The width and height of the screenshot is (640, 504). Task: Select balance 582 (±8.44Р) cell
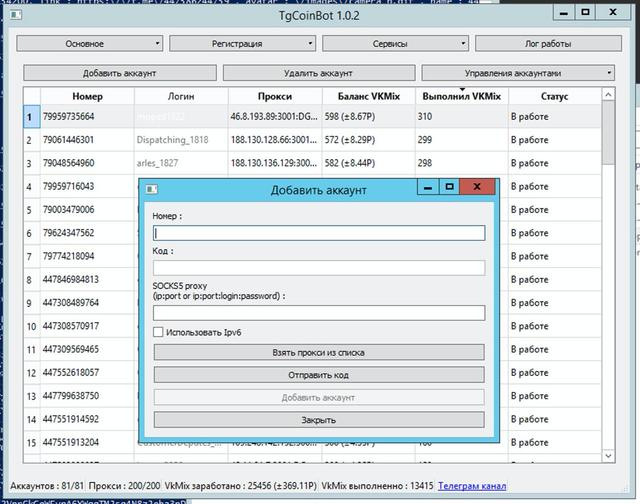click(369, 163)
